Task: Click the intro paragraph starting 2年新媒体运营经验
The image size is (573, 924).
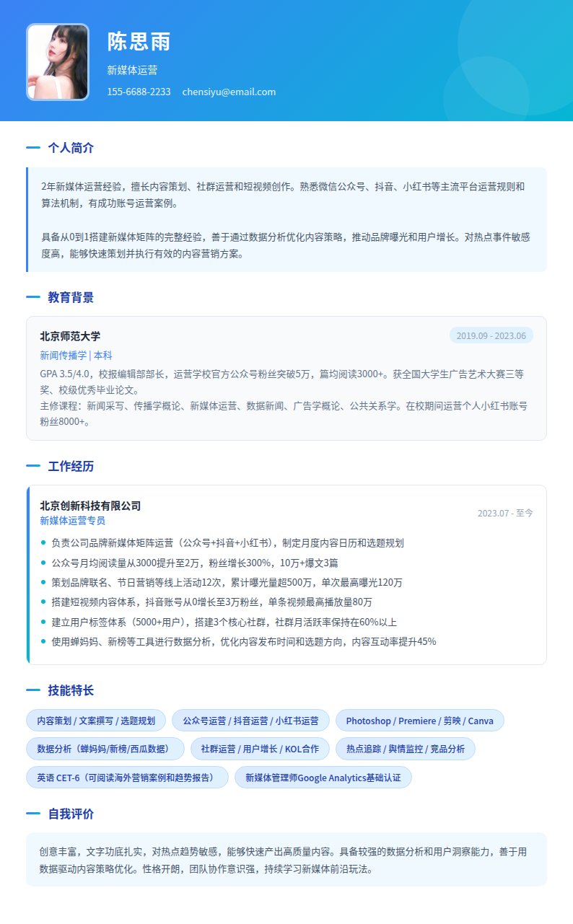Action: (284, 195)
